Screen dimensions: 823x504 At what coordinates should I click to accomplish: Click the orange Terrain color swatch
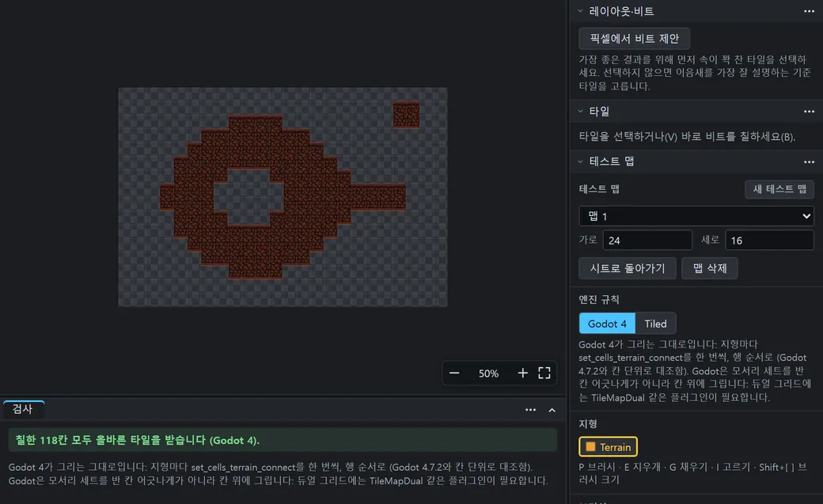point(590,447)
